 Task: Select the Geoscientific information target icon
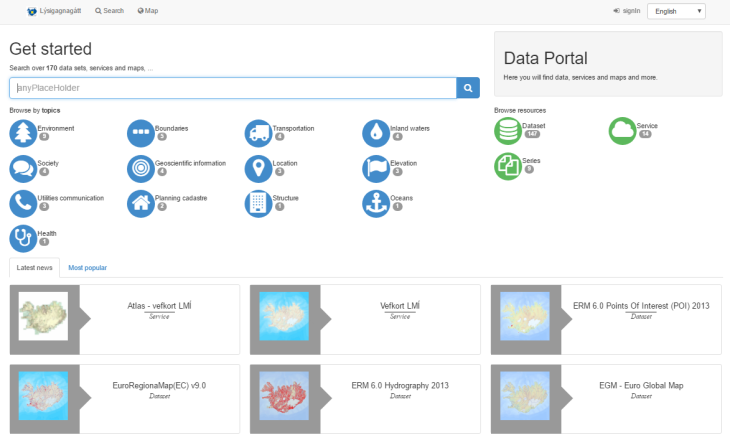141,168
